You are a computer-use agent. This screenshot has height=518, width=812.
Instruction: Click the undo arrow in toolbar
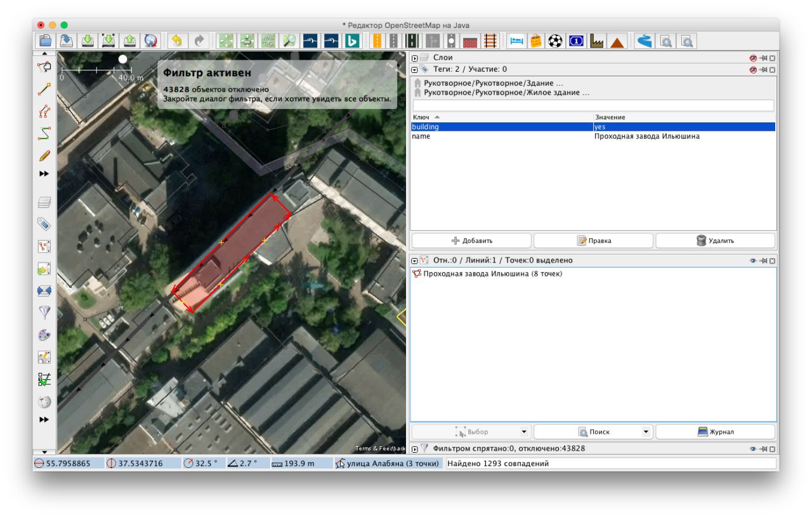tap(176, 41)
